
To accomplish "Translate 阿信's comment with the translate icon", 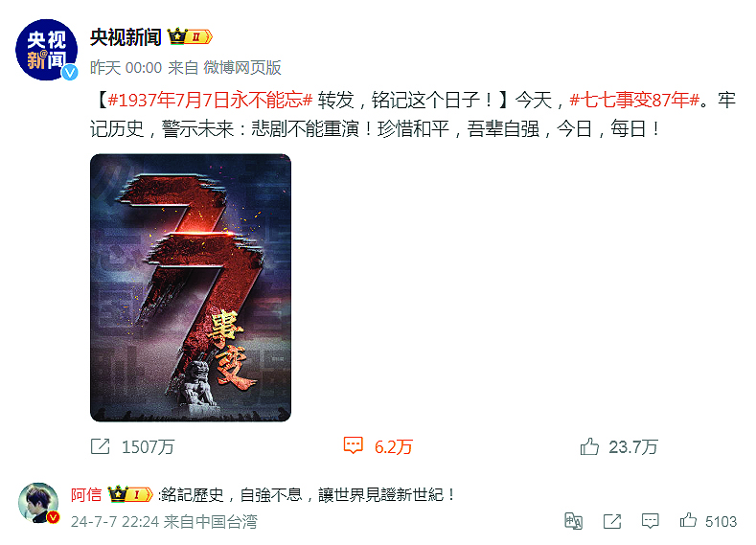I will pyautogui.click(x=573, y=521).
